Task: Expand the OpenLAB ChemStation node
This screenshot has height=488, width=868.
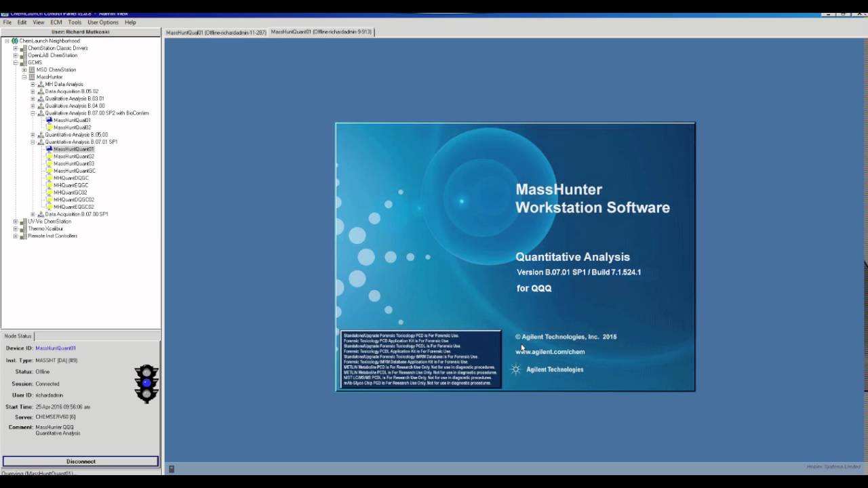Action: point(16,56)
